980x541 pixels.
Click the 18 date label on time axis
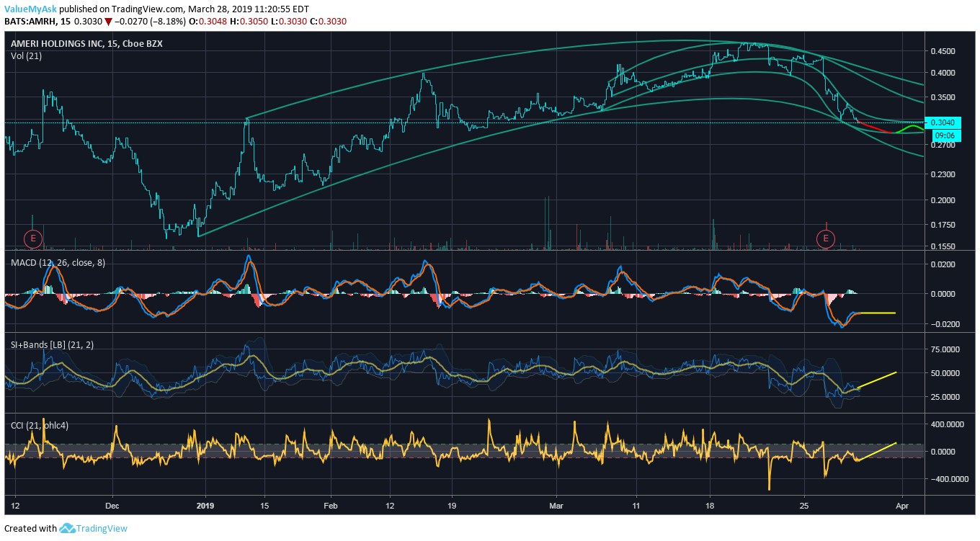pos(710,506)
